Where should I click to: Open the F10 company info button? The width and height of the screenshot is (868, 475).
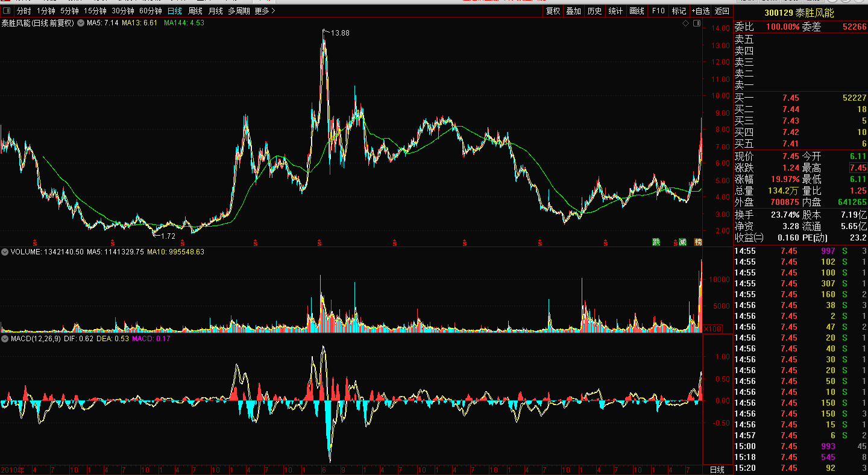658,11
